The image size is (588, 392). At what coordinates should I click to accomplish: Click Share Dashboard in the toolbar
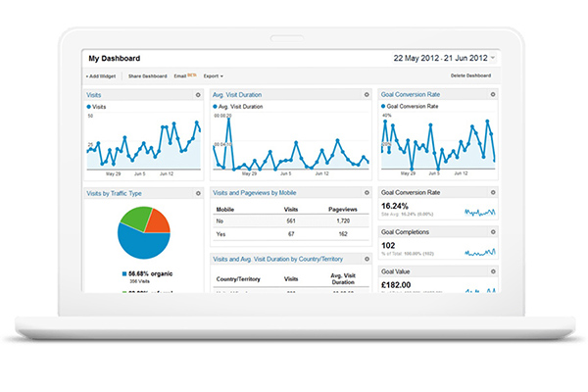point(147,75)
